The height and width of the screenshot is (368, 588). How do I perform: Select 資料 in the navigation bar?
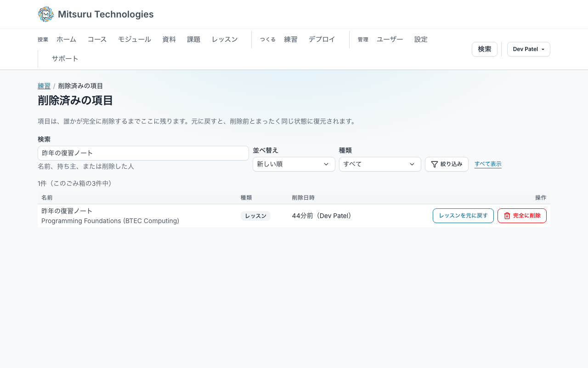[169, 40]
